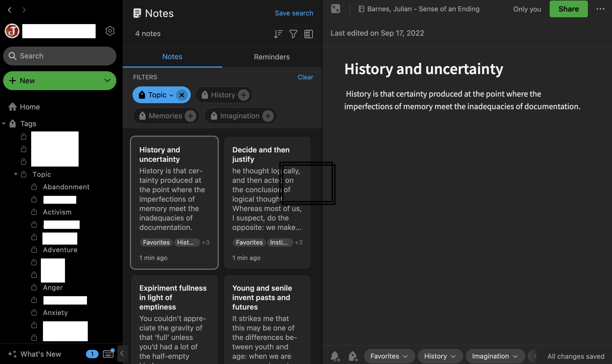Open the sort options icon
The image size is (612, 364).
278,34
